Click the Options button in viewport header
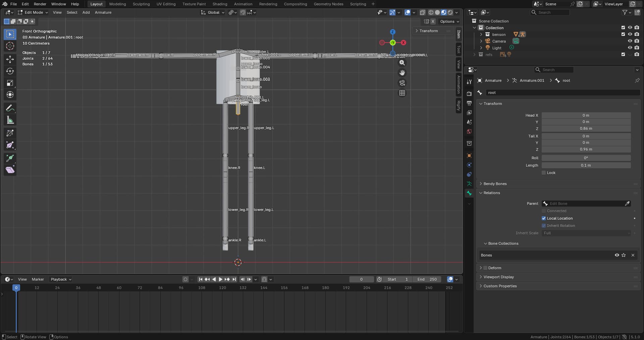644x340 pixels. pos(449,21)
